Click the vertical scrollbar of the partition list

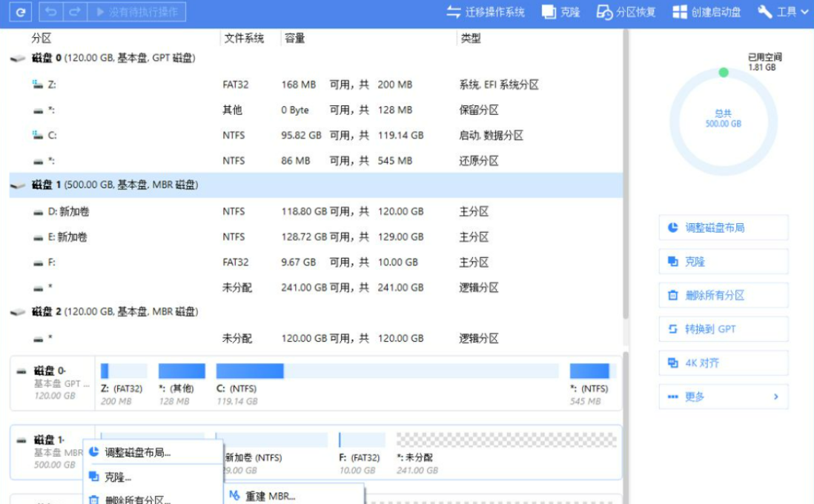626,185
